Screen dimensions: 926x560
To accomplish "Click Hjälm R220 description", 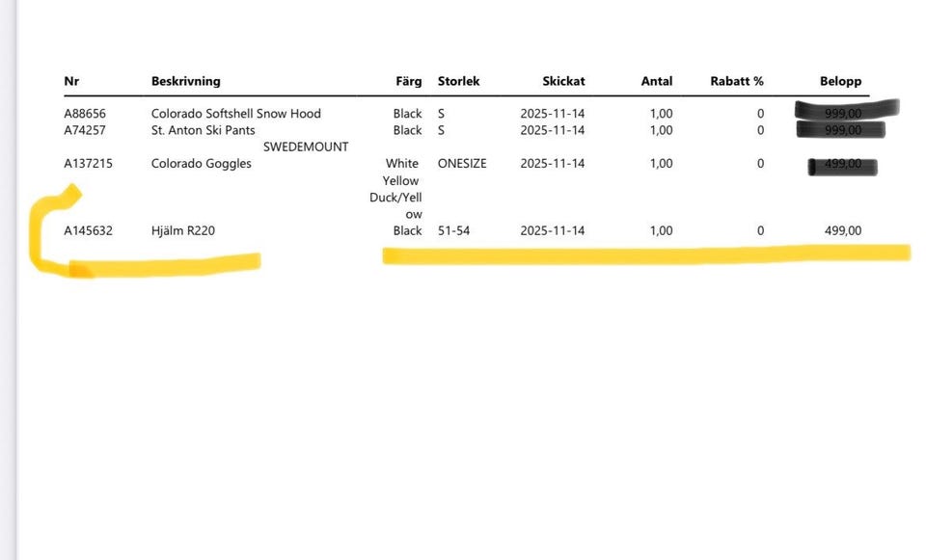I will (182, 231).
